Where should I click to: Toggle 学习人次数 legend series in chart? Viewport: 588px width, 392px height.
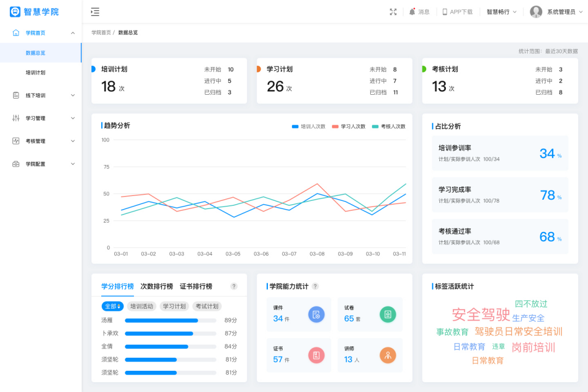coord(349,126)
